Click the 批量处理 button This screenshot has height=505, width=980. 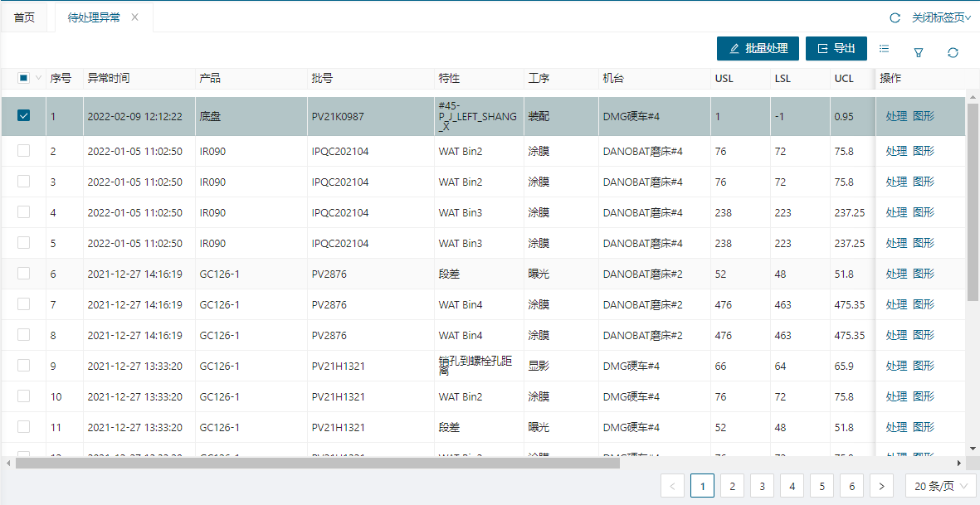point(758,49)
